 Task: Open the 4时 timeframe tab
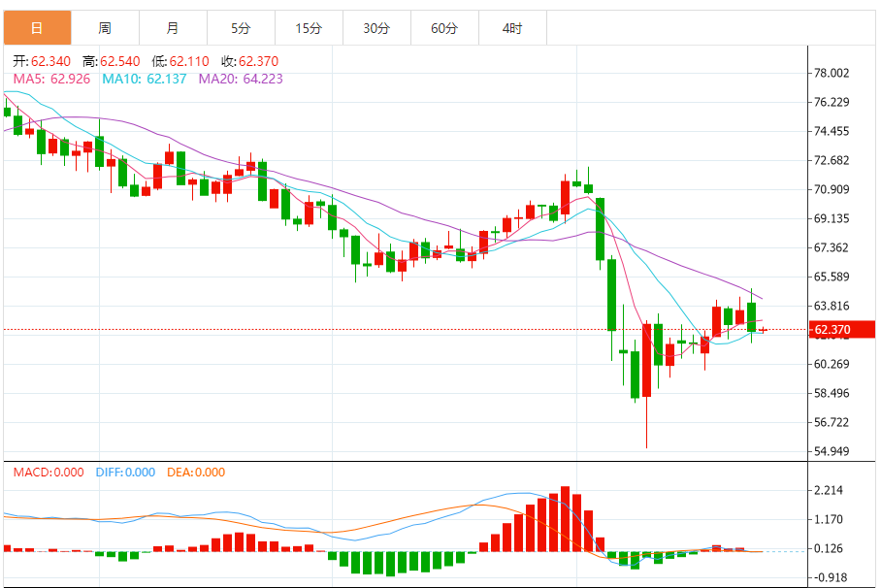(x=513, y=27)
